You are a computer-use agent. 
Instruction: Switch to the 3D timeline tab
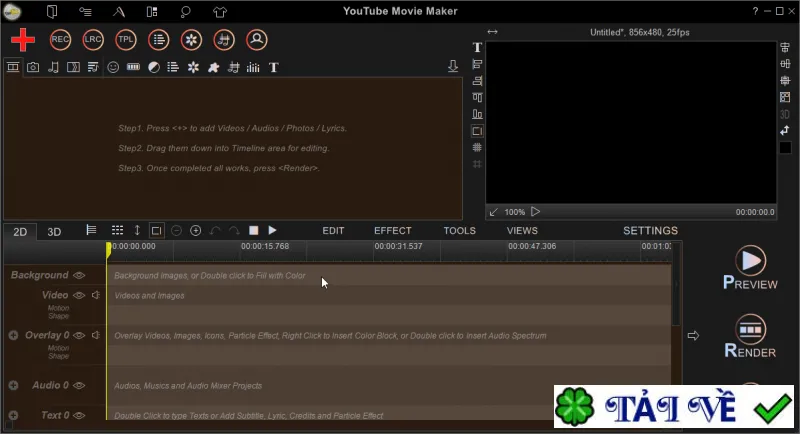click(54, 232)
